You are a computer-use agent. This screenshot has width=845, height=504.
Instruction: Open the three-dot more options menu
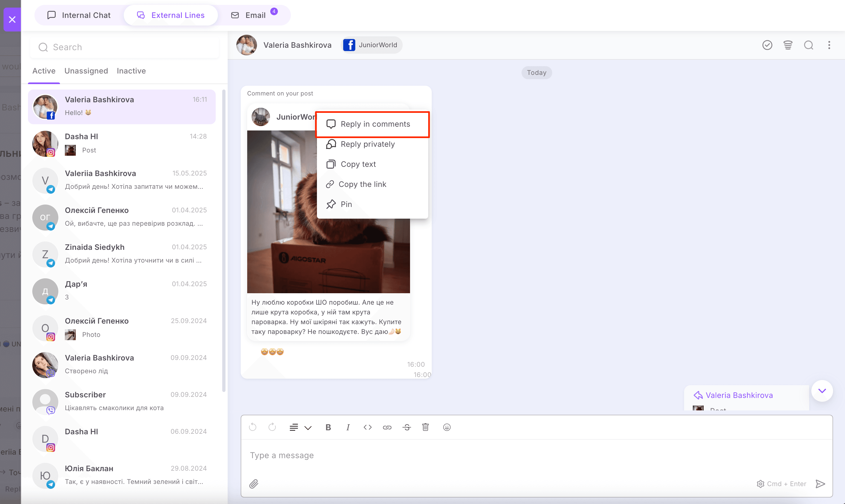coord(829,45)
